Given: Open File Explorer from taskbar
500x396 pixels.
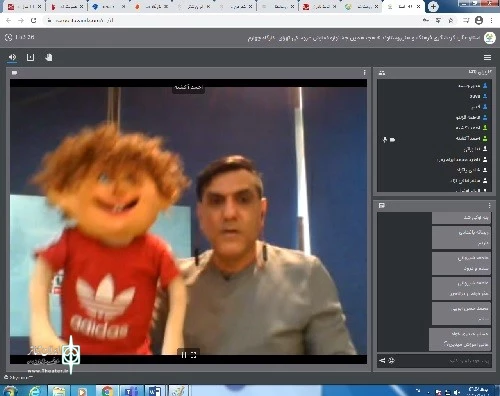Looking at the screenshot, I should (x=59, y=391).
